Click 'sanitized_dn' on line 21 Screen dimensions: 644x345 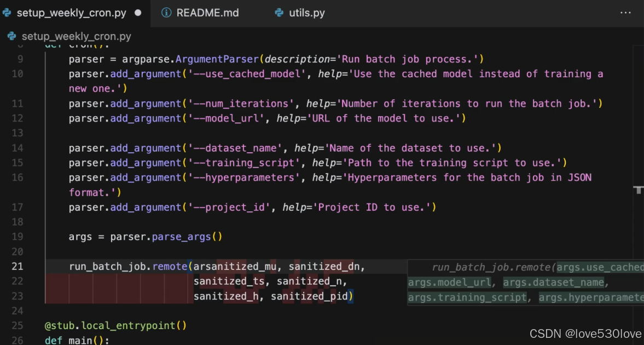[x=324, y=267]
